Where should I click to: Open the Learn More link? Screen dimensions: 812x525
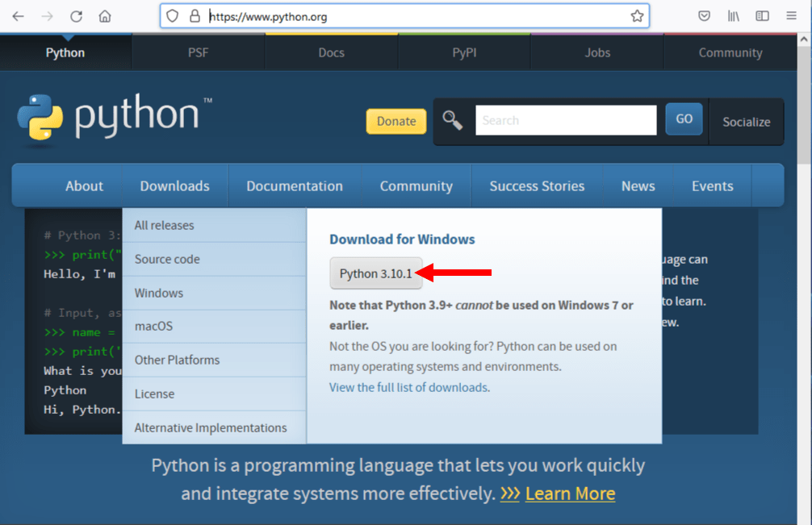click(x=570, y=494)
